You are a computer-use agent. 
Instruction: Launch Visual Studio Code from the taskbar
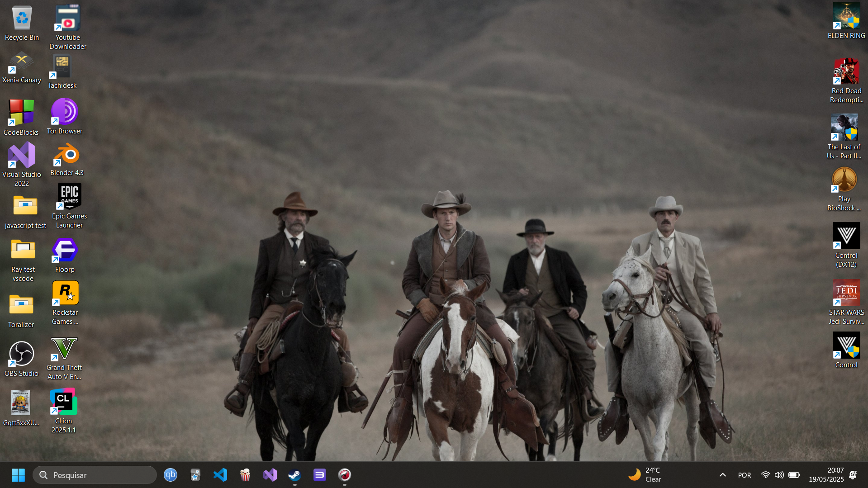pyautogui.click(x=220, y=475)
